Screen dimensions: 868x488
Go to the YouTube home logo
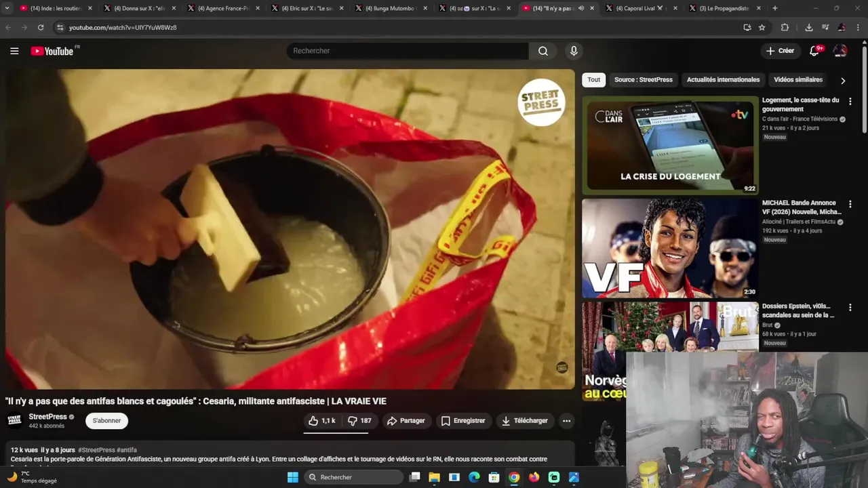(x=52, y=51)
